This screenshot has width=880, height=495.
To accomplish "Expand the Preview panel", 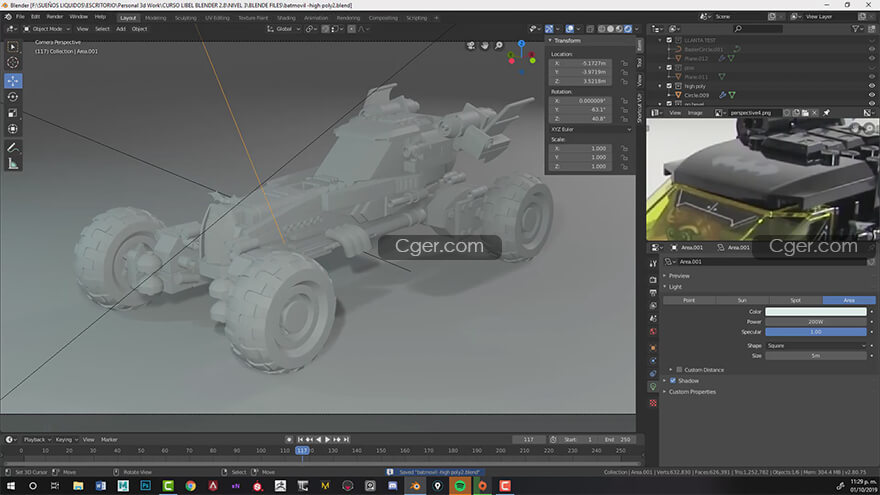I will [x=679, y=276].
